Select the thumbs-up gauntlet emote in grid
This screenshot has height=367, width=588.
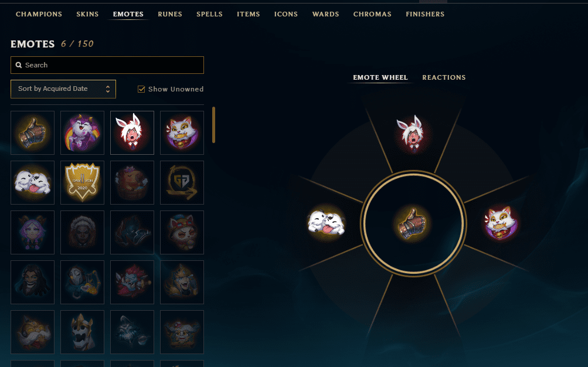point(33,132)
